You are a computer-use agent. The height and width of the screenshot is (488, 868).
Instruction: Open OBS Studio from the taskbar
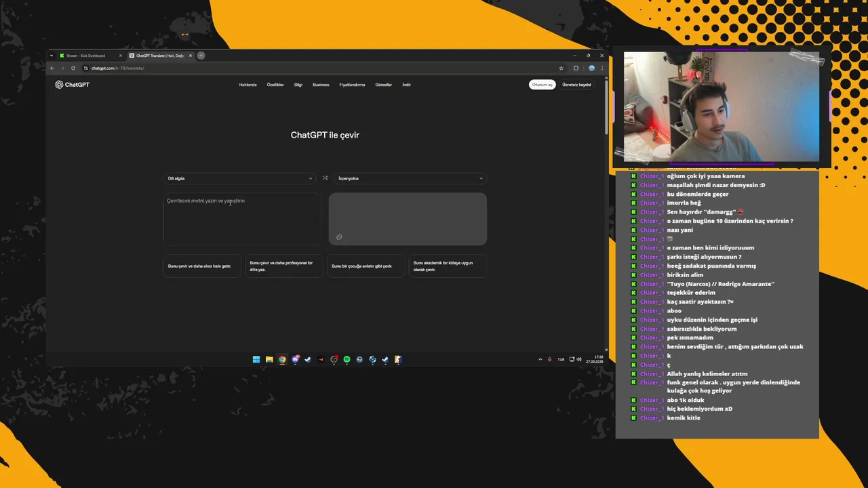pos(334,359)
